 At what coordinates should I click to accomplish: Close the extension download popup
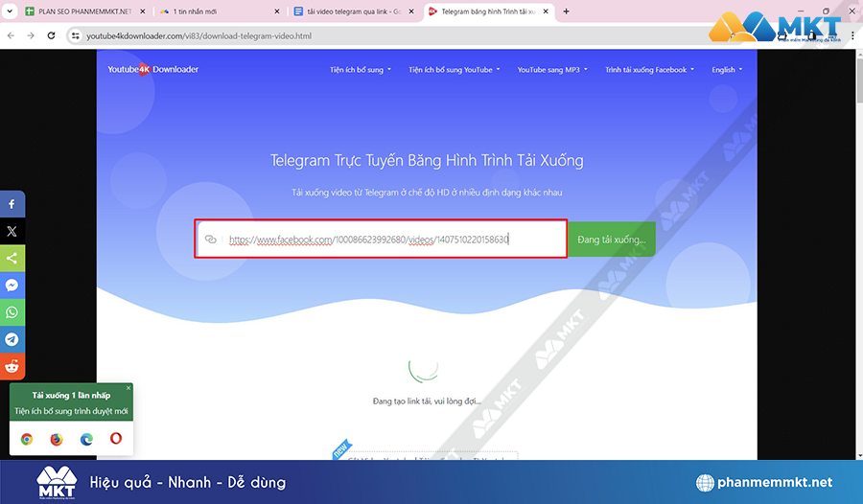128,388
